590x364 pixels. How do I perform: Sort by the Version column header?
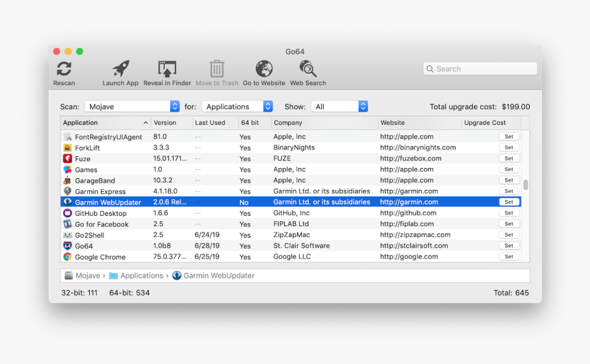click(x=172, y=123)
